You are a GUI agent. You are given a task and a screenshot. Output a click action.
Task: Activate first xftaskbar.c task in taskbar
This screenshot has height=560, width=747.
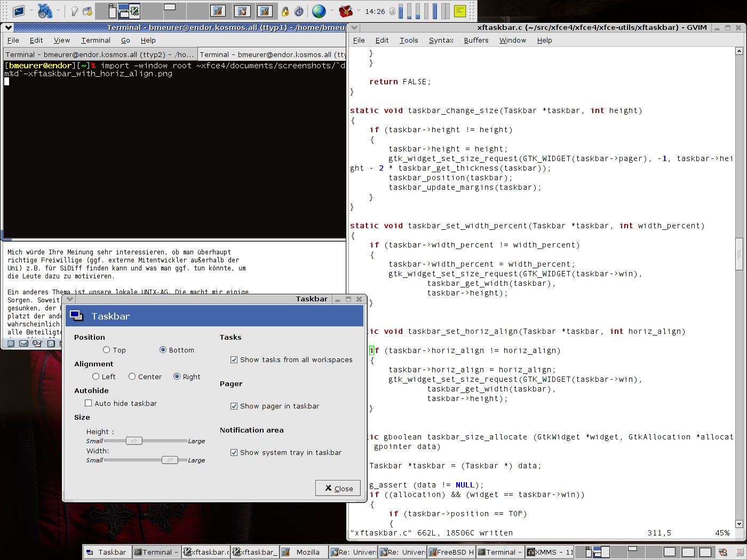pyautogui.click(x=205, y=552)
